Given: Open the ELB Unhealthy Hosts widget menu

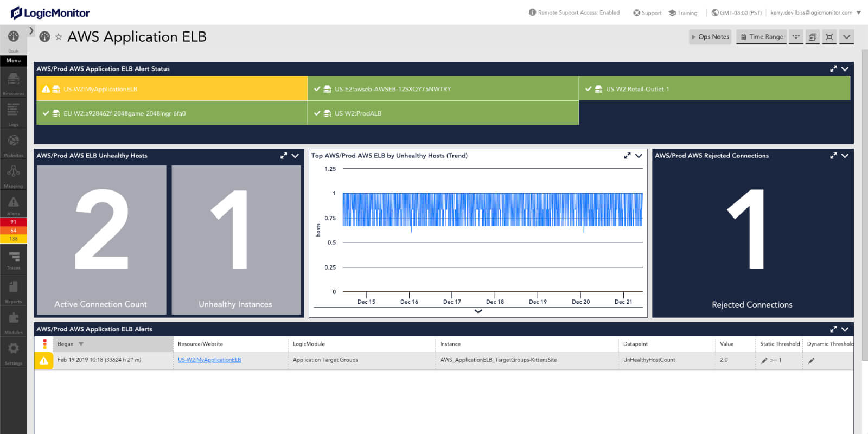Looking at the screenshot, I should click(295, 156).
